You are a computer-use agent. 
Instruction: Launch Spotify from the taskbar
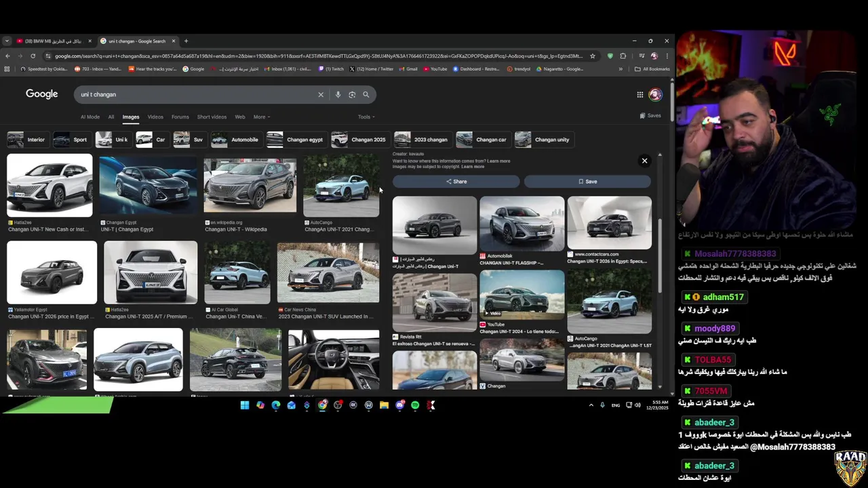pyautogui.click(x=415, y=405)
